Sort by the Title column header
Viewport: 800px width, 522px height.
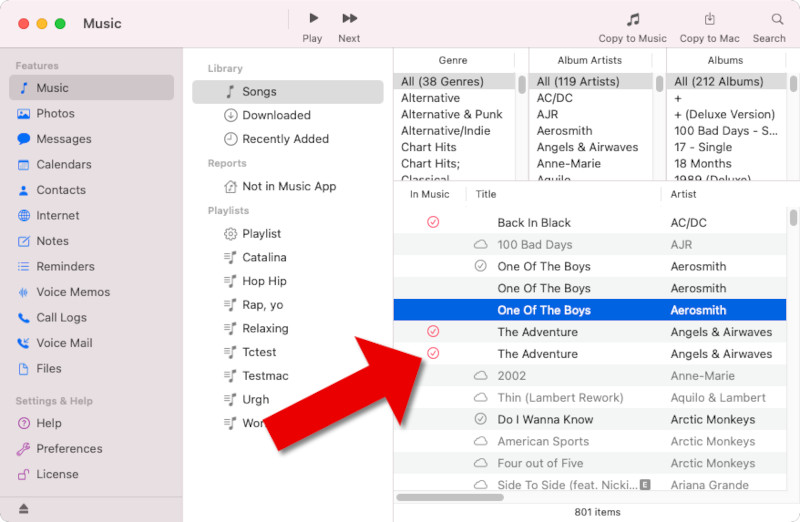(x=564, y=194)
